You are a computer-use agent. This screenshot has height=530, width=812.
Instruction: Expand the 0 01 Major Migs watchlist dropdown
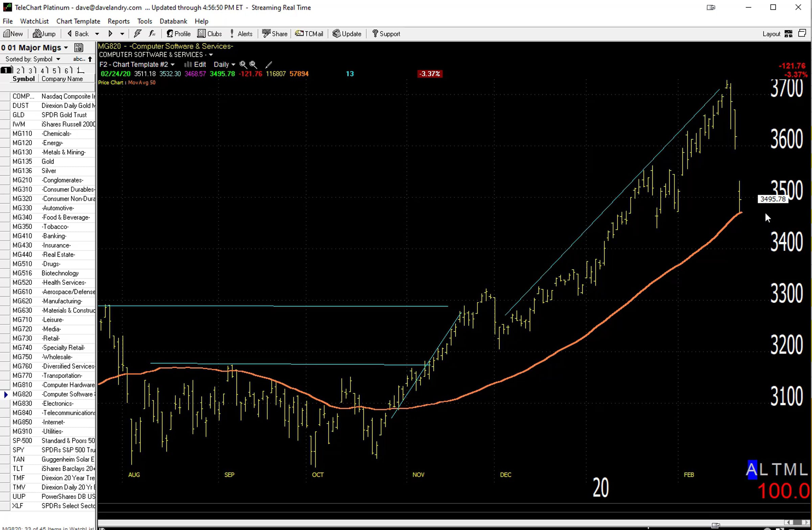tap(35, 48)
